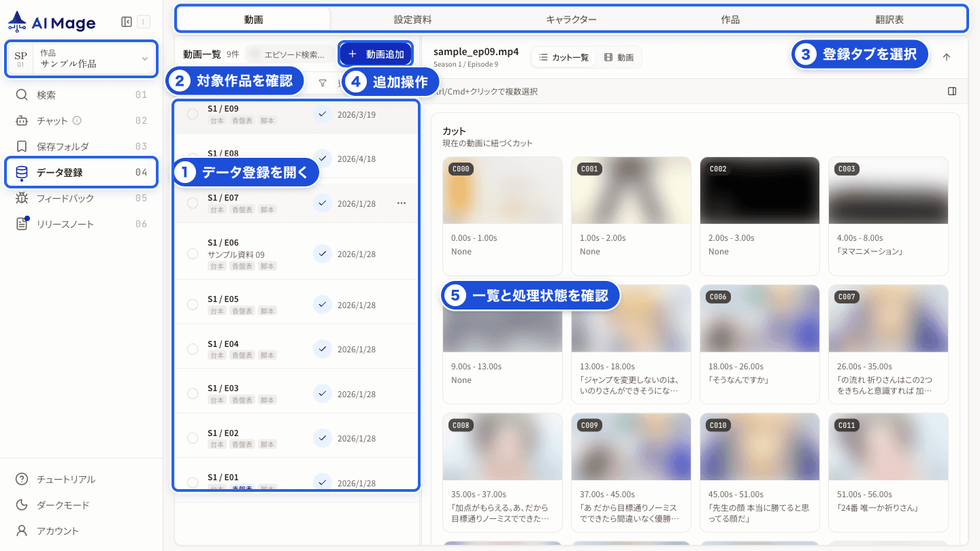980x551 pixels.
Task: Open cut thumbnail C000
Action: [502, 190]
